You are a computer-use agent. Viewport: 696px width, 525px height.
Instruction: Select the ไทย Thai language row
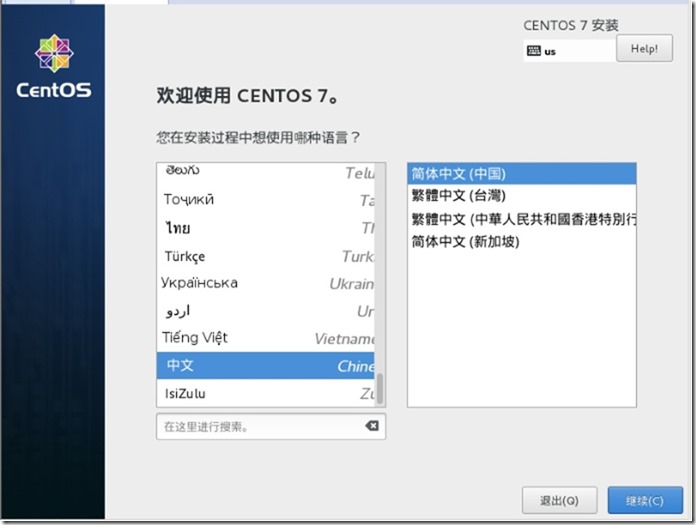click(x=265, y=228)
